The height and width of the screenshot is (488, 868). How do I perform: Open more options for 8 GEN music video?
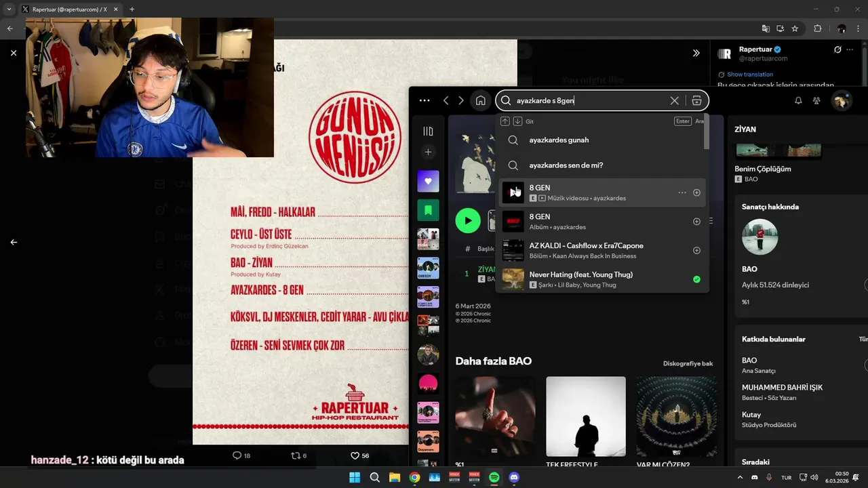pos(682,192)
